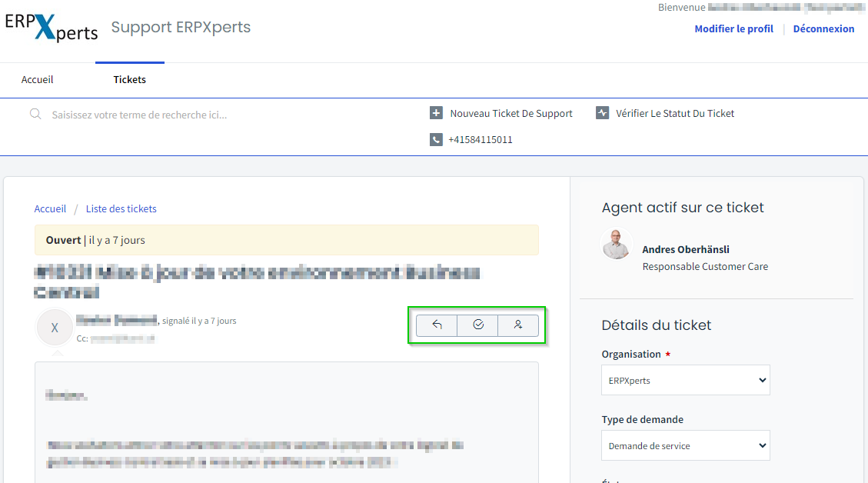Viewport: 868px width, 483px height.
Task: Click the phone icon
Action: coord(436,139)
